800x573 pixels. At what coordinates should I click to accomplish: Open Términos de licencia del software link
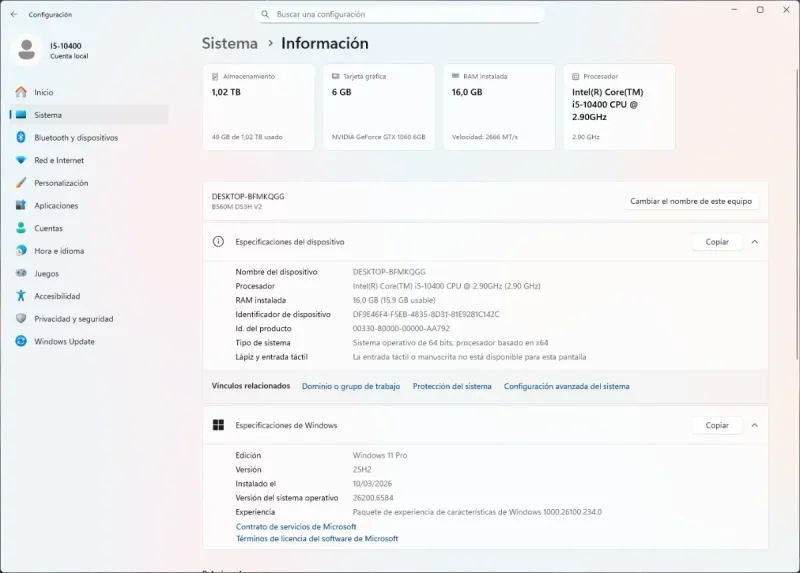317,538
